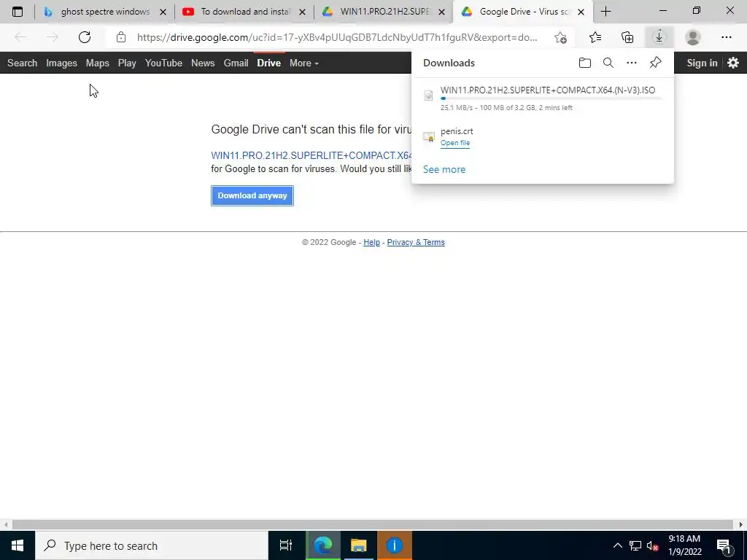Open the network tray icon
Viewport: 747px width, 560px height.
635,545
